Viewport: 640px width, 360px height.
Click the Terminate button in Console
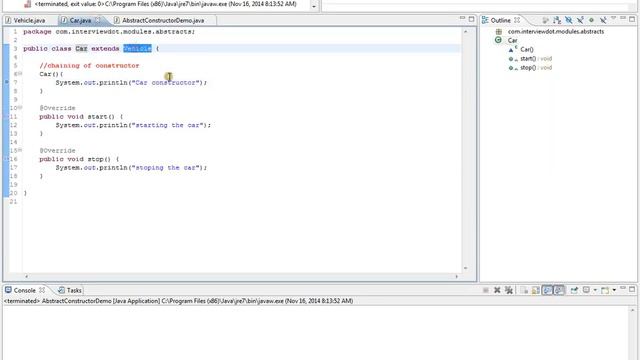coord(486,290)
